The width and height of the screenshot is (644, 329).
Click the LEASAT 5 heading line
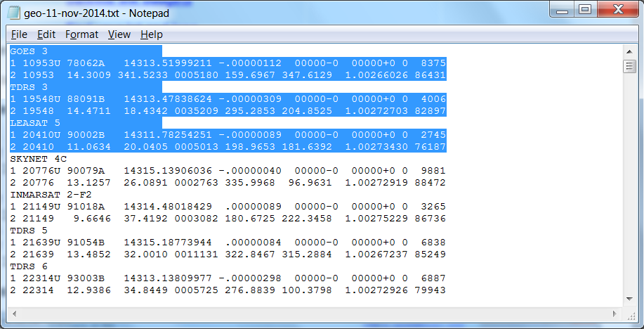pyautogui.click(x=35, y=123)
